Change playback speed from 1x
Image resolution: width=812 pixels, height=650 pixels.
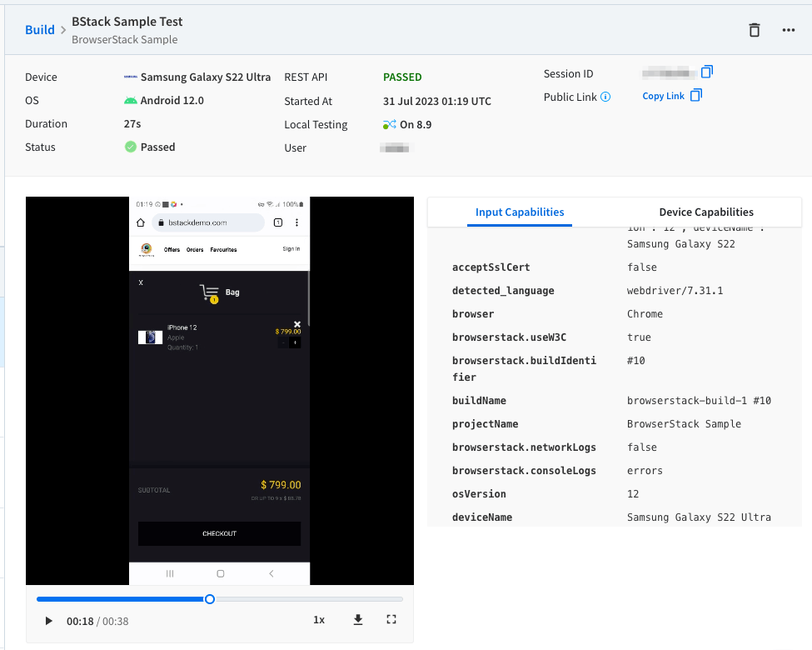click(318, 620)
